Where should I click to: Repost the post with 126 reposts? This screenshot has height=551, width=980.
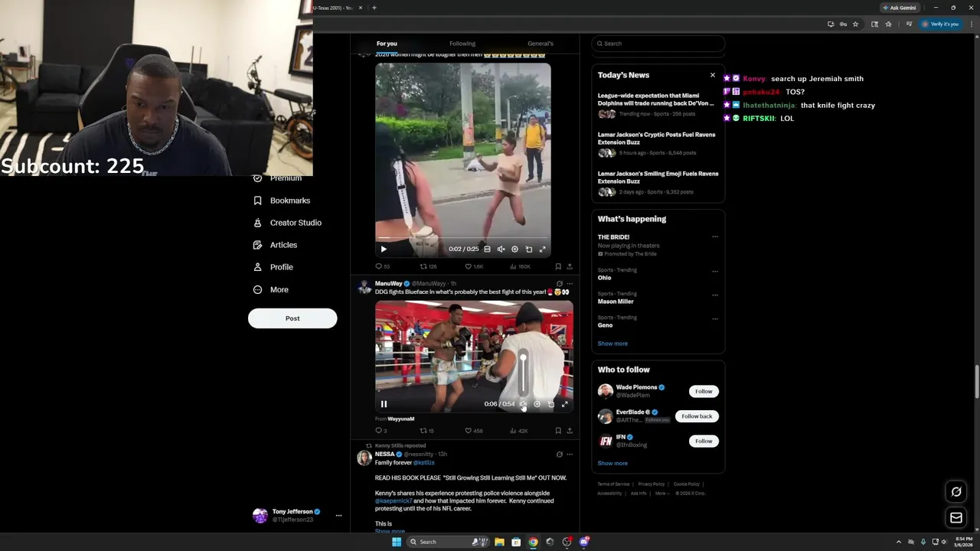tap(427, 266)
